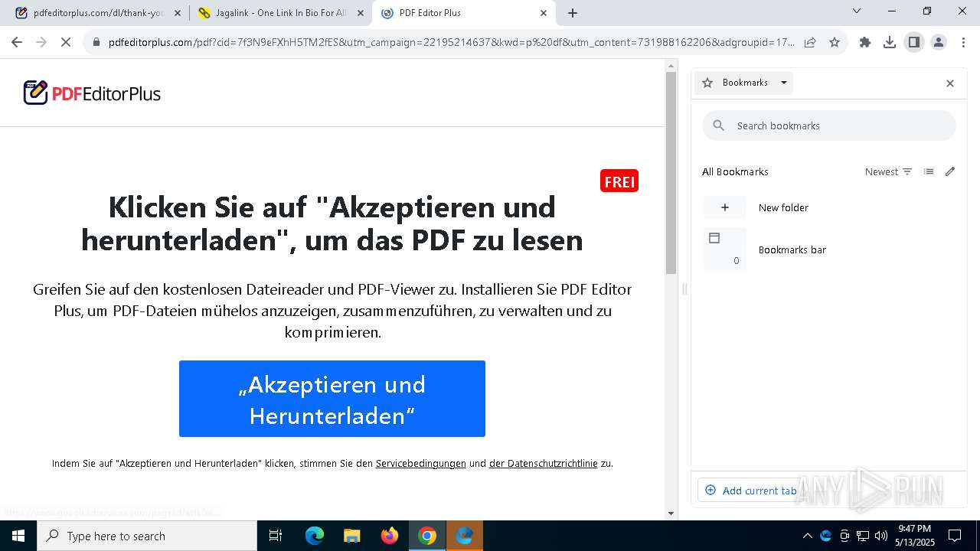Open the Downloads toolbar icon
Screen dimensions: 980x551
click(890, 42)
